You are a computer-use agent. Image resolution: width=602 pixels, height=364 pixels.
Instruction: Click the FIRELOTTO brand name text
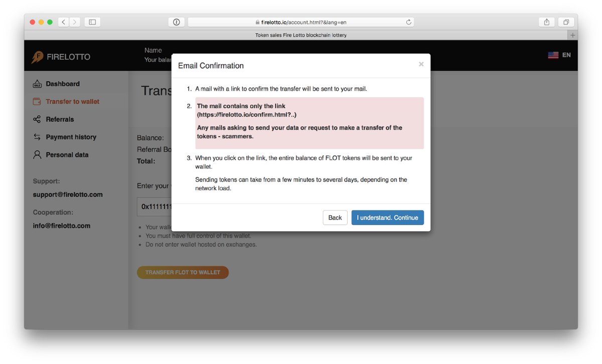tap(68, 57)
